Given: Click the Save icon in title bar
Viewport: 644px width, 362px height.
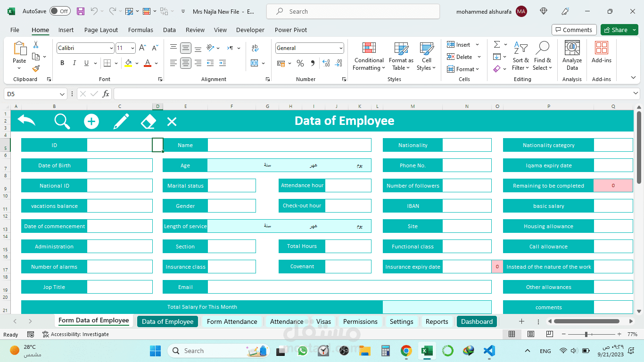Looking at the screenshot, I should pos(81,11).
